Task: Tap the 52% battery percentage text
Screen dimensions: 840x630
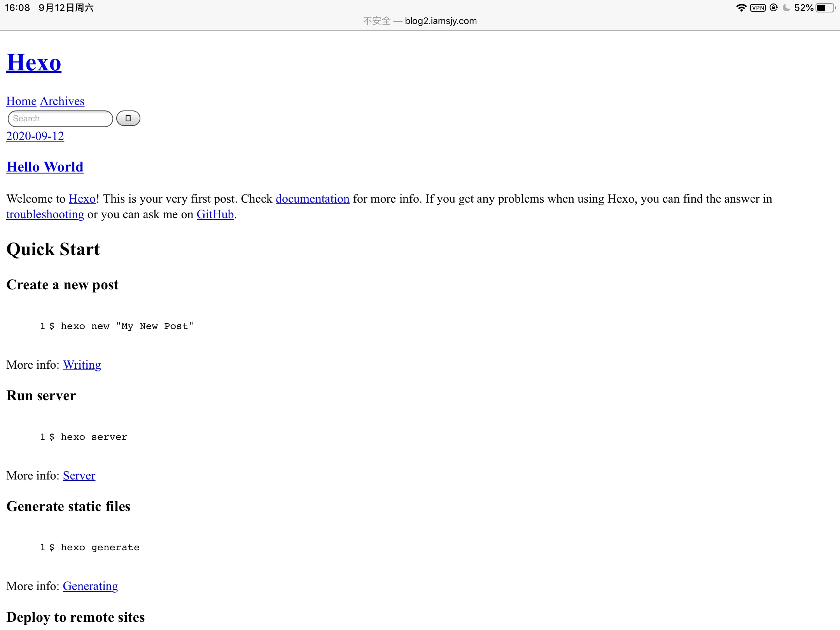Action: click(803, 8)
